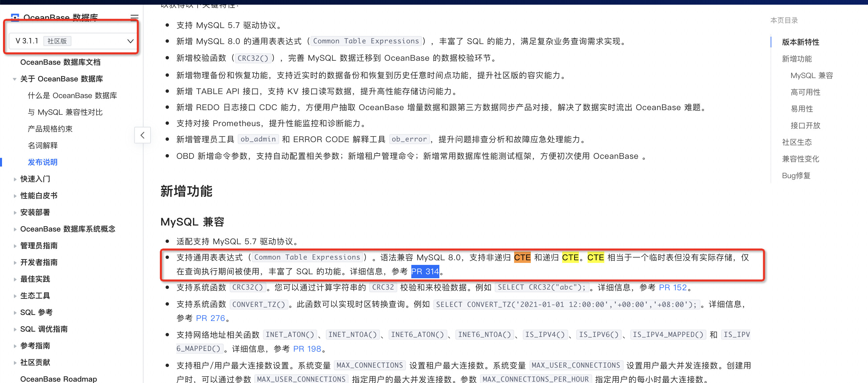Open 产品规格约束 page
The image size is (868, 383).
coord(50,129)
